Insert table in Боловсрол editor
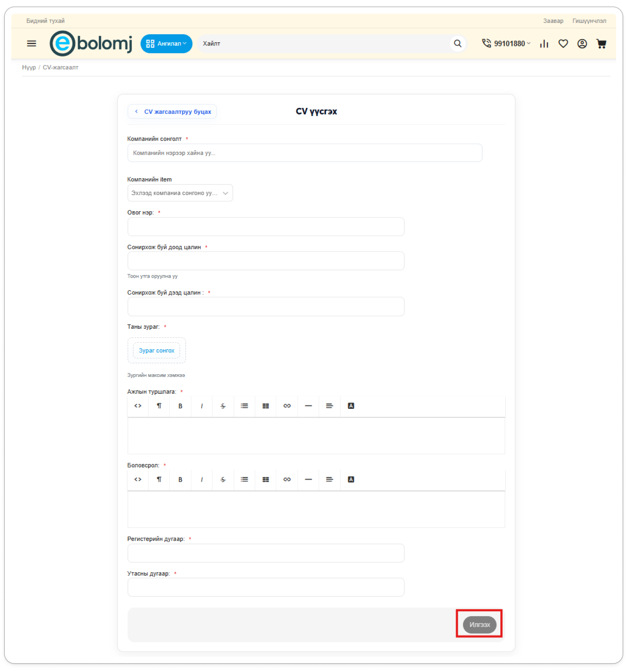 (265, 479)
